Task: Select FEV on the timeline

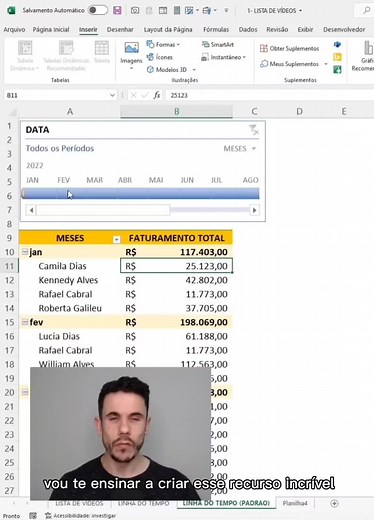Action: click(x=63, y=180)
